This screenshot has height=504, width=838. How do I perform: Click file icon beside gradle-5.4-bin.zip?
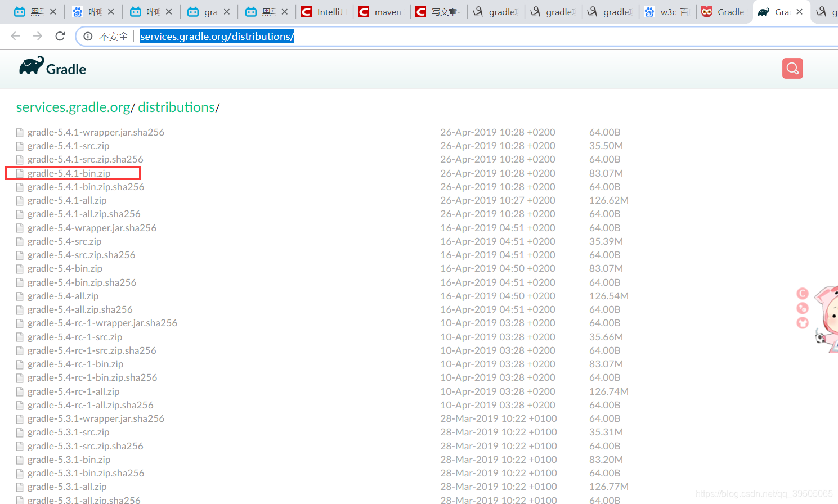click(x=20, y=269)
